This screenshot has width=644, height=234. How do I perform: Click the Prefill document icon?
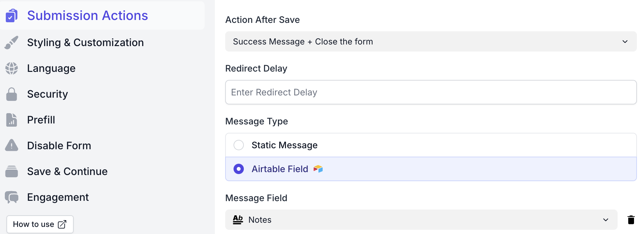pyautogui.click(x=12, y=120)
